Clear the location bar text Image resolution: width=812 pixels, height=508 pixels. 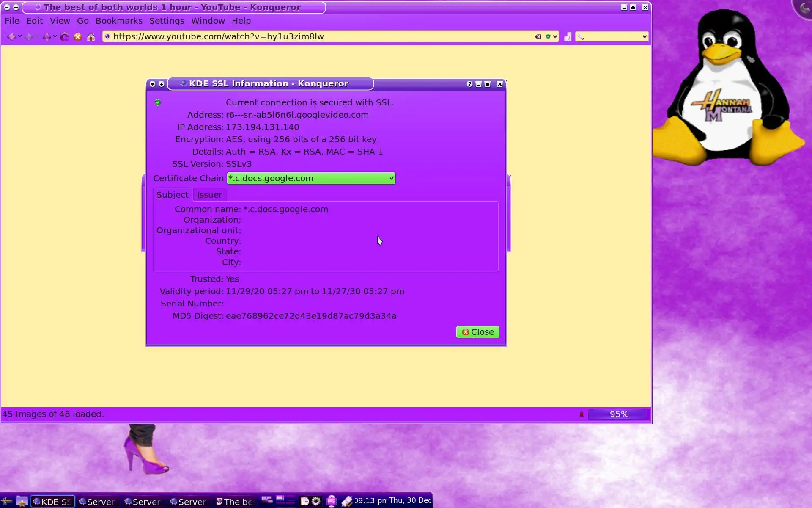[538, 37]
